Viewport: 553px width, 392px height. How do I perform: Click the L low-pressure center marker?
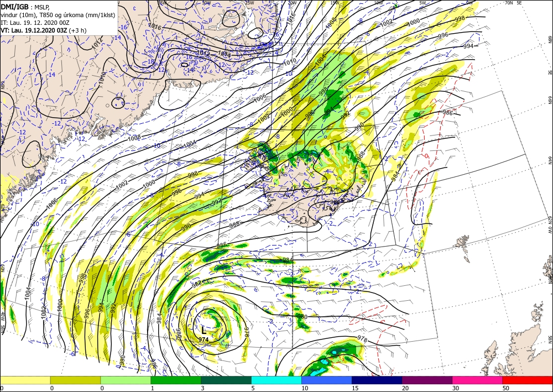pyautogui.click(x=204, y=330)
